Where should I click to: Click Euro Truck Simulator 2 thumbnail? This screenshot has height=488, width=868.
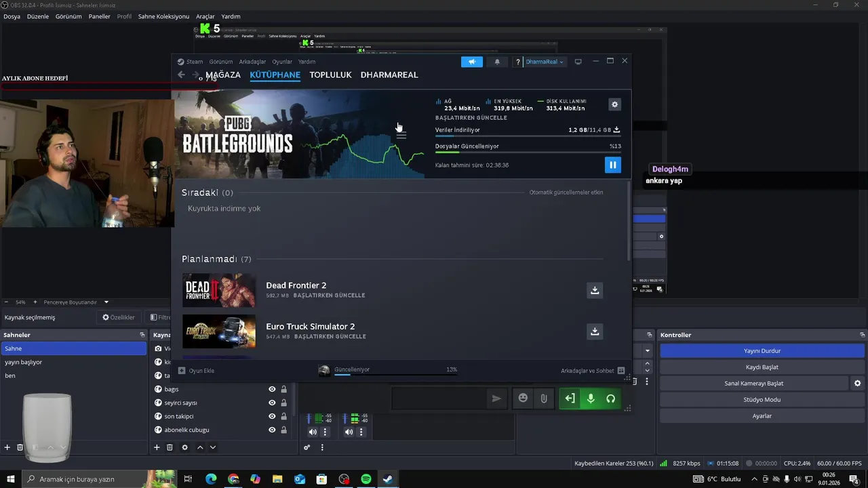(219, 331)
